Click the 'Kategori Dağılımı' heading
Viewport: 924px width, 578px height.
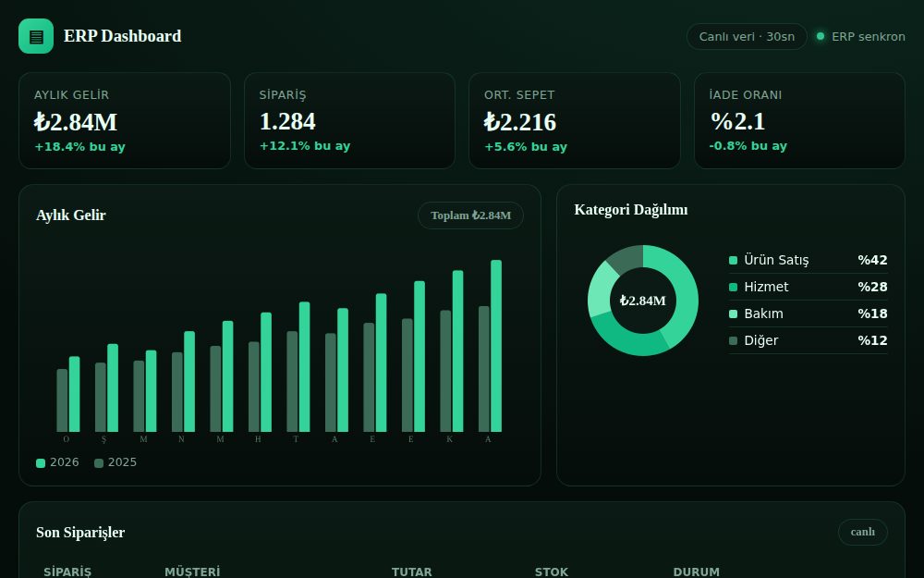click(x=630, y=210)
